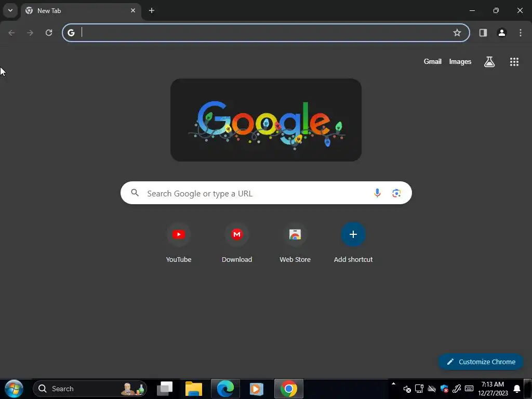Open File Explorer from taskbar
This screenshot has width=532, height=399.
[x=194, y=389]
